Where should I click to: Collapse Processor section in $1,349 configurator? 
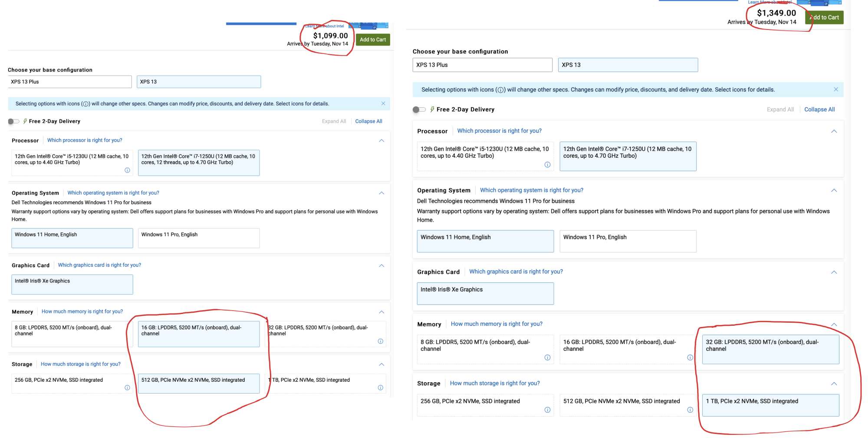[x=834, y=131]
